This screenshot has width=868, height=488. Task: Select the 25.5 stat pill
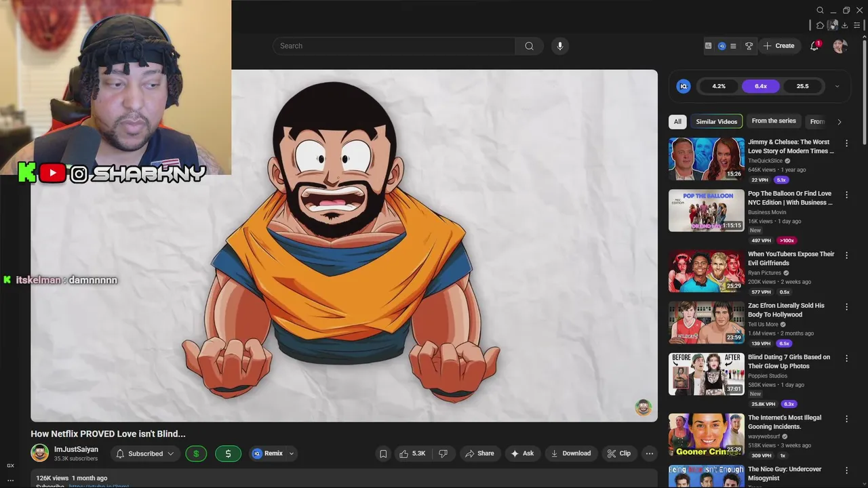tap(802, 86)
